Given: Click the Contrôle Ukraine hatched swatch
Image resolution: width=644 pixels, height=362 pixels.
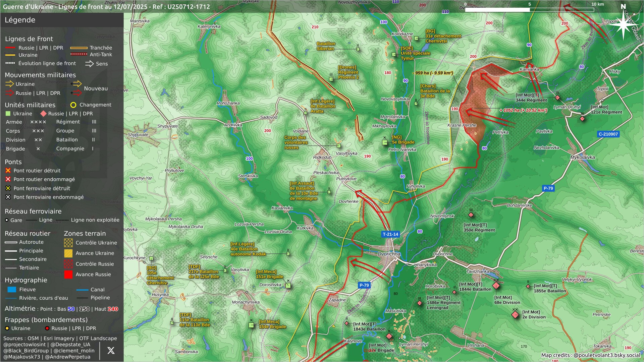Looking at the screenshot, I should click(x=68, y=243).
